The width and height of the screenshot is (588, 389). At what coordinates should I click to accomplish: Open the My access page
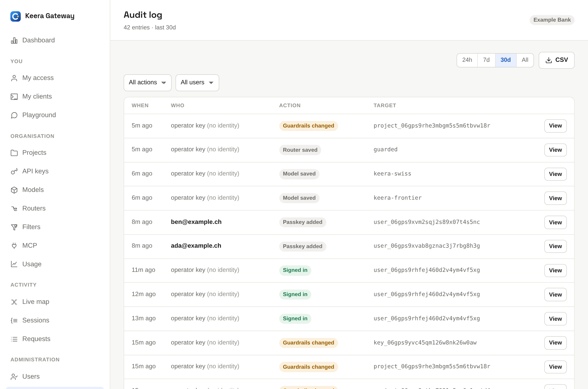pyautogui.click(x=38, y=78)
